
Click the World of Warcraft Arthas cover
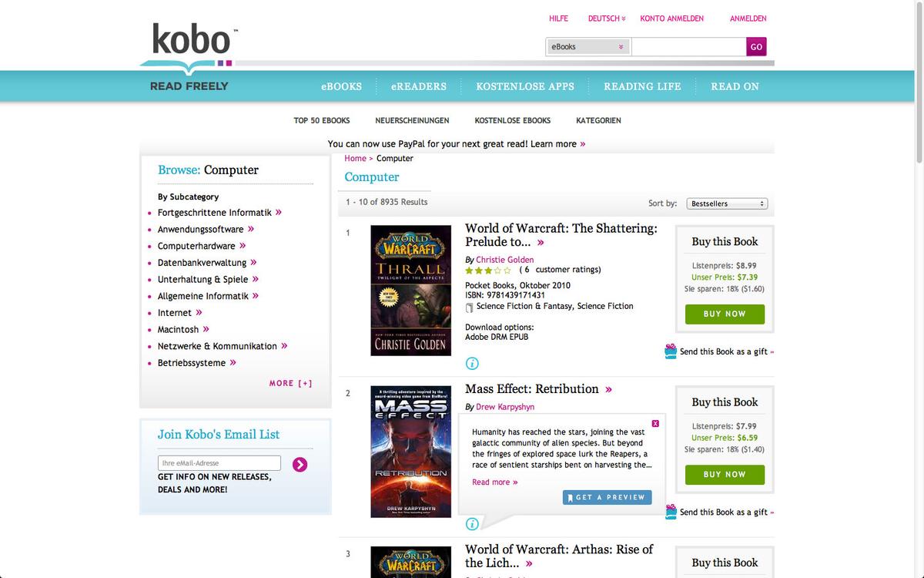pos(410,562)
